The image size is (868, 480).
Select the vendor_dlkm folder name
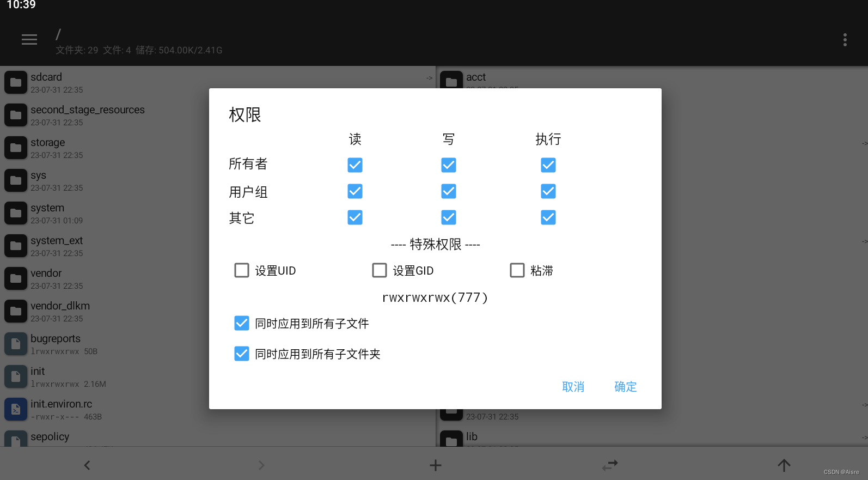coord(60,306)
